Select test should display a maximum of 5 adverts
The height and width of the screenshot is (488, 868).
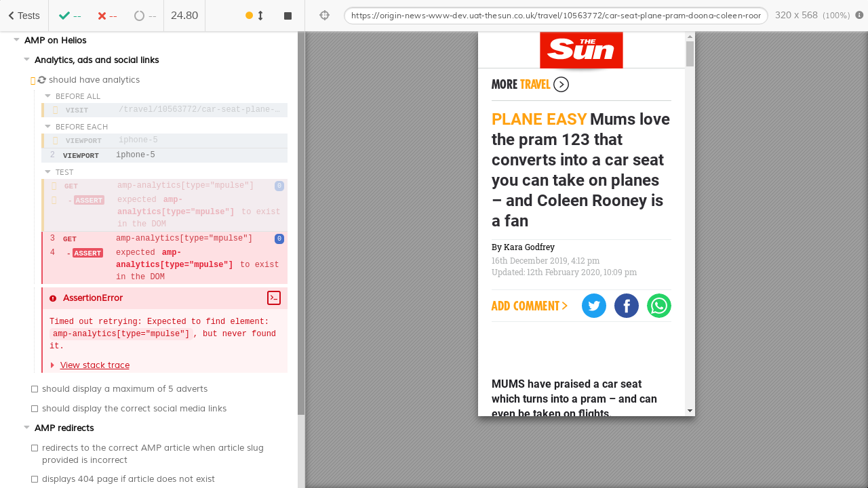[125, 389]
